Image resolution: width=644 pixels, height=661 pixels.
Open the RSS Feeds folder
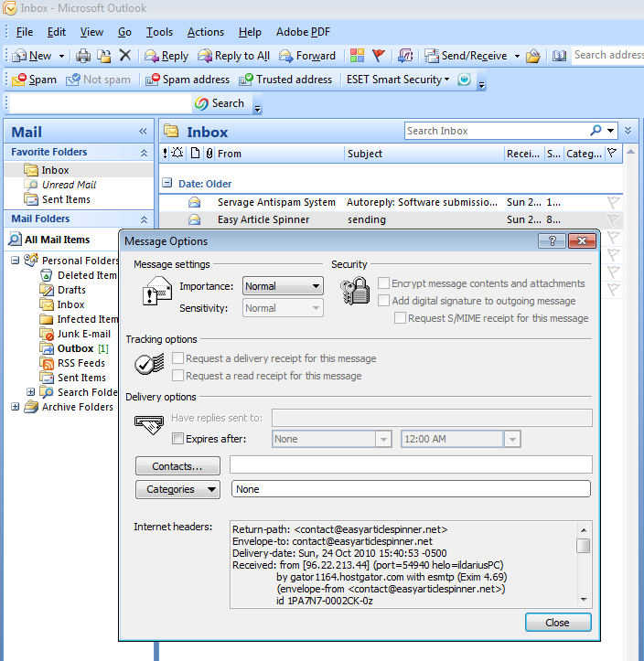[81, 363]
